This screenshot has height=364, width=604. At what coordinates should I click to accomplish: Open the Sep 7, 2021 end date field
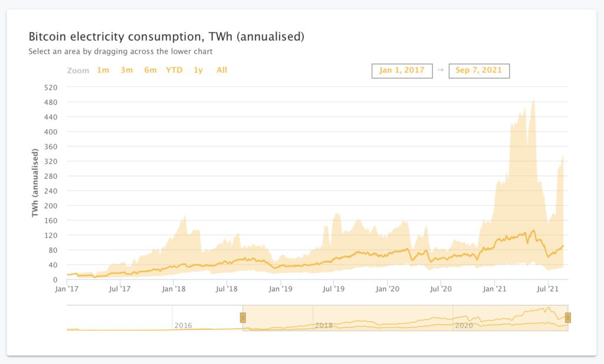pyautogui.click(x=479, y=71)
